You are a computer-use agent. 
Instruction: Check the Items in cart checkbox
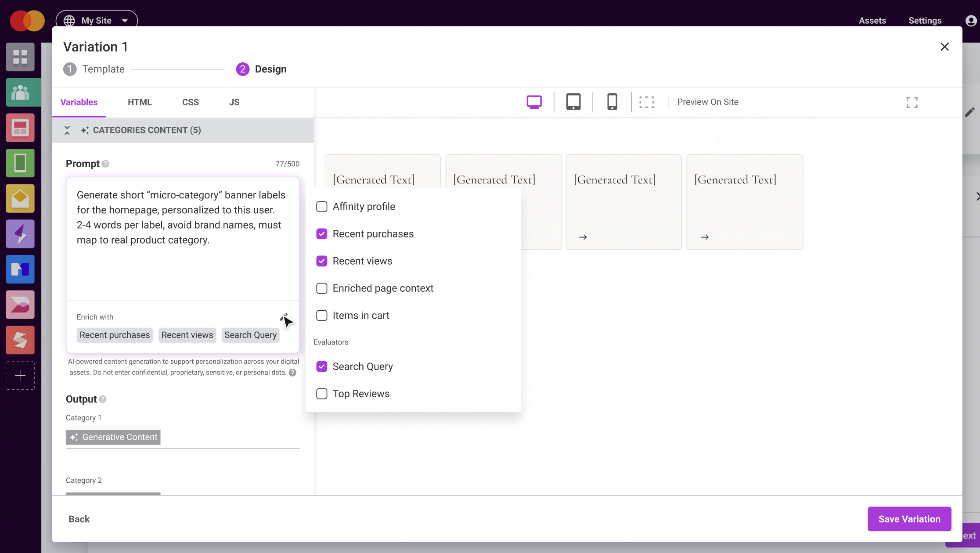tap(322, 316)
